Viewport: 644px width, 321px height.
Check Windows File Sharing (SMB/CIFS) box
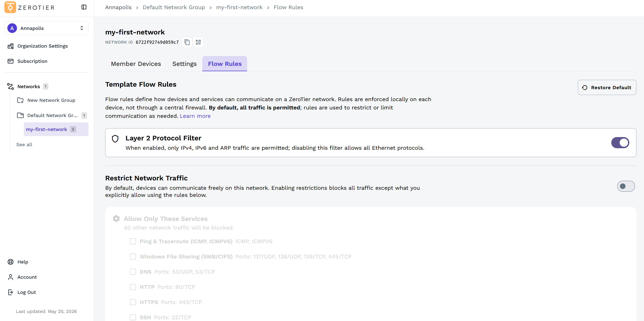[133, 257]
